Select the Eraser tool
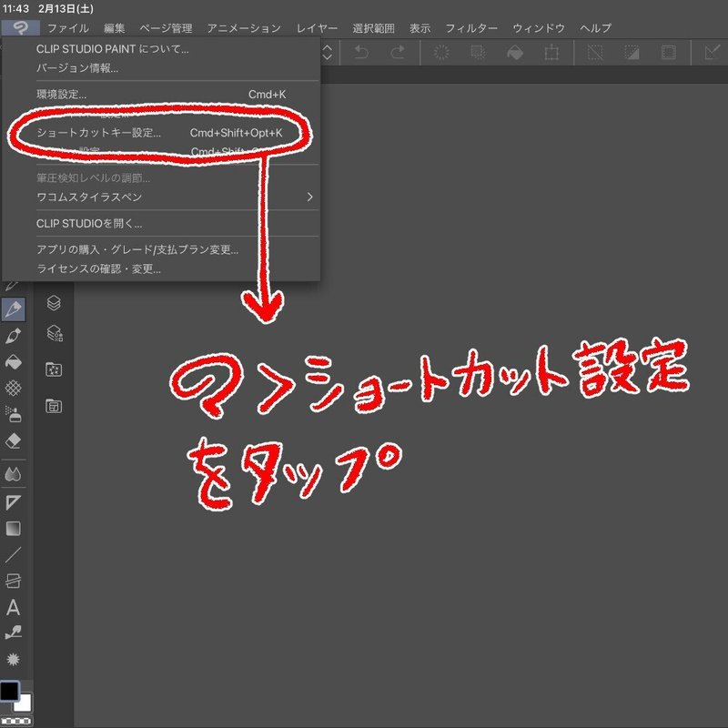 13,440
